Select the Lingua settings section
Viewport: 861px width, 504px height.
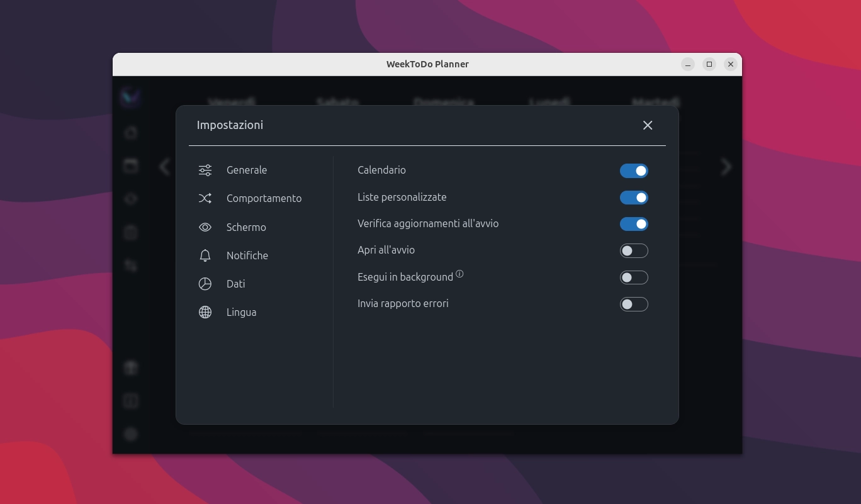241,312
